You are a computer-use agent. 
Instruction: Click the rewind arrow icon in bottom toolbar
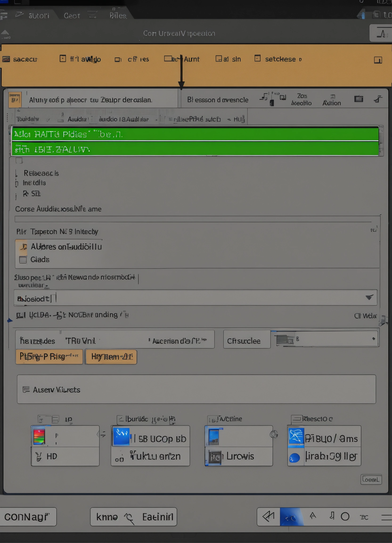point(268,516)
